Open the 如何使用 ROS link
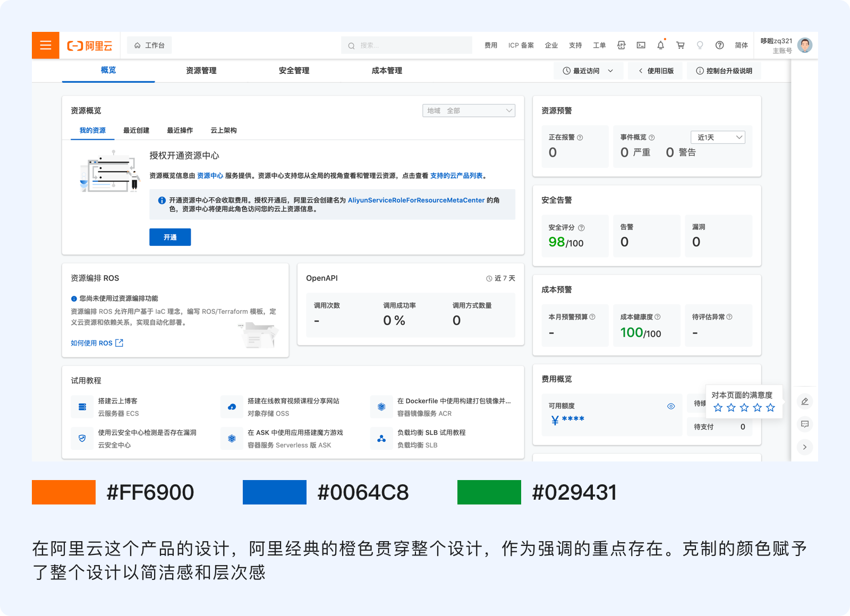The image size is (850, 616). tap(97, 343)
